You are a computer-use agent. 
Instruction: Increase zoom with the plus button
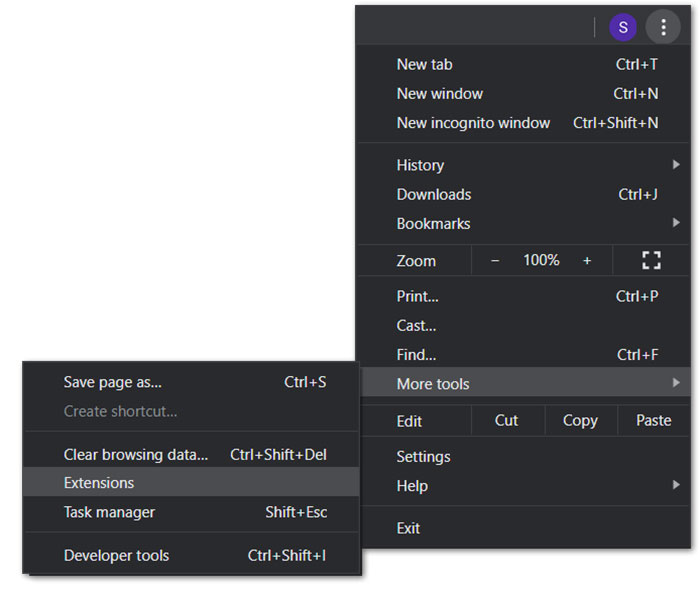click(x=587, y=260)
